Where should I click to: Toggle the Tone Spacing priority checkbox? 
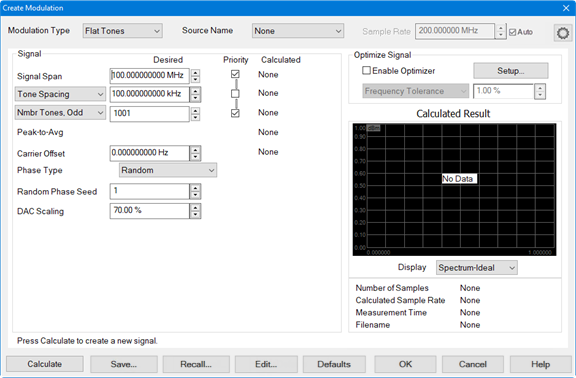pos(235,94)
